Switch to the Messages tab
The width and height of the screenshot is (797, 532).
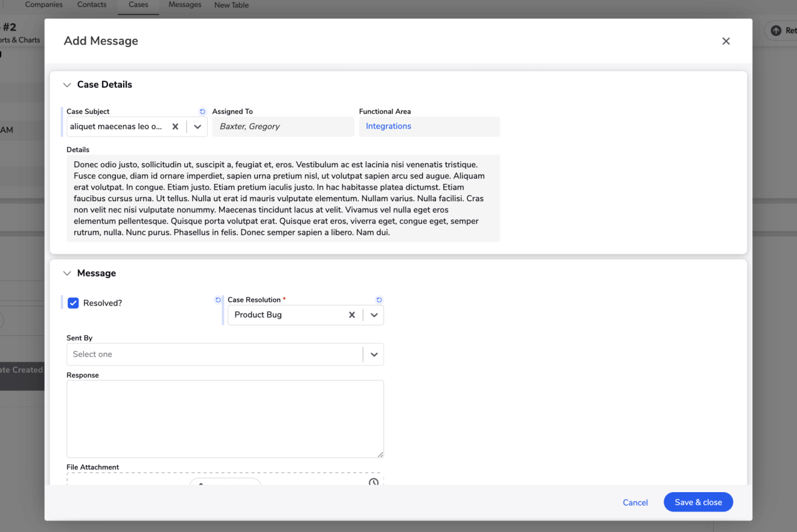(185, 5)
